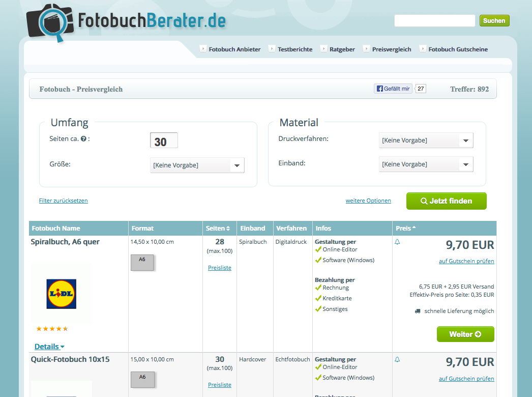Click the Spiralbuch, A6 quer title

click(x=65, y=242)
